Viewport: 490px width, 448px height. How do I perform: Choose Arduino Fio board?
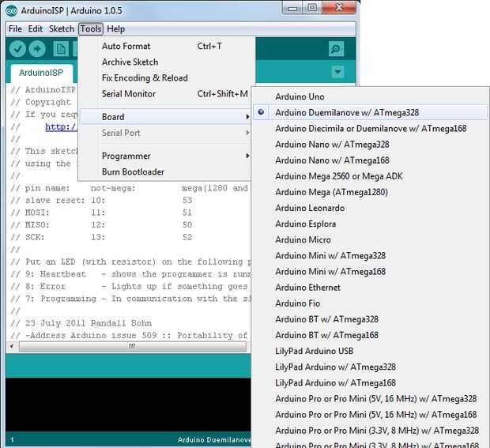pyautogui.click(x=371, y=303)
